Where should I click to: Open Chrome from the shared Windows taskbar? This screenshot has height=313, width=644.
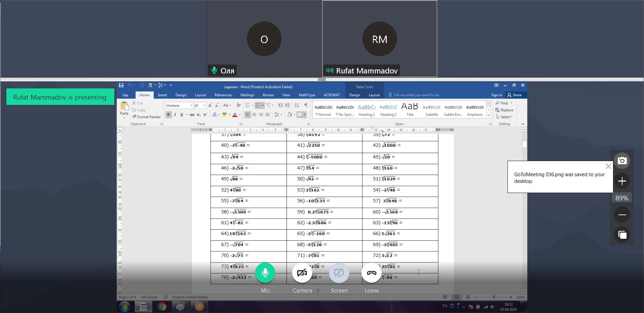pos(162,307)
